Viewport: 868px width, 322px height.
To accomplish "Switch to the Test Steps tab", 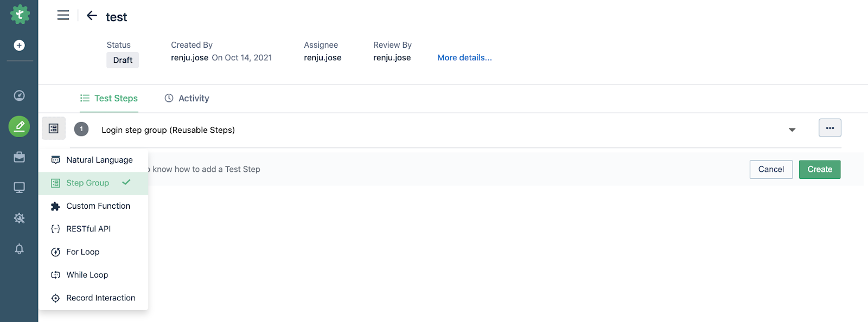I will [x=109, y=98].
